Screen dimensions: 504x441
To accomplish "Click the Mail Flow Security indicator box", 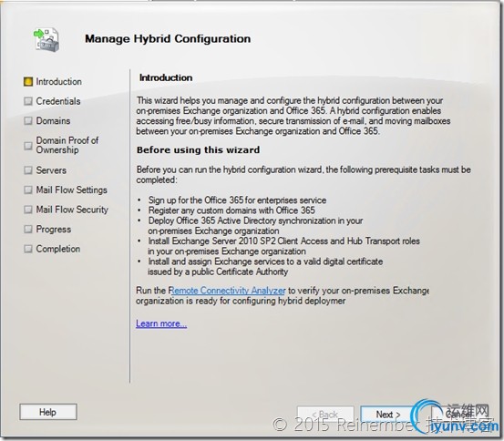I will tap(28, 210).
